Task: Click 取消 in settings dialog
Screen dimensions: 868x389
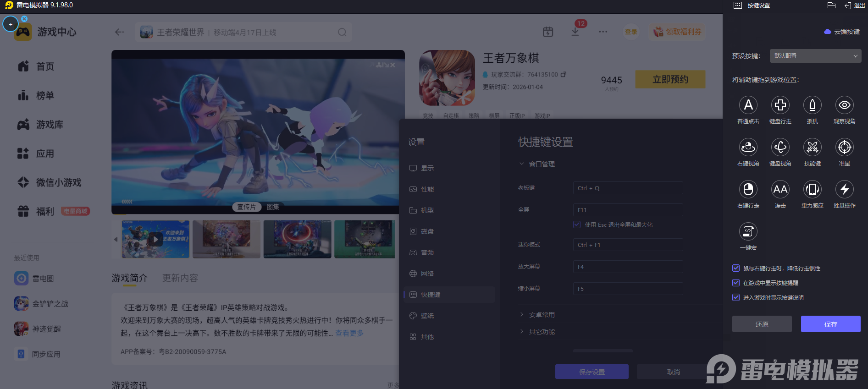Action: [674, 372]
